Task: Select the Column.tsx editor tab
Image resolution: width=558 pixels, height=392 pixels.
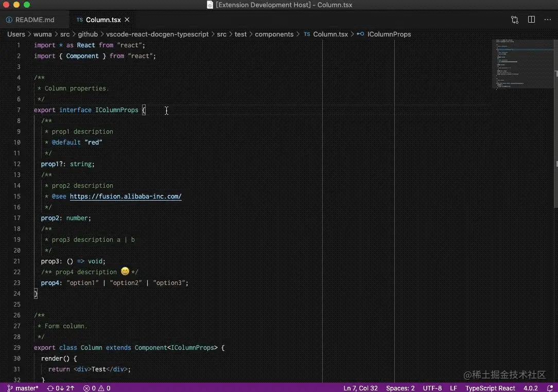Action: coord(103,20)
